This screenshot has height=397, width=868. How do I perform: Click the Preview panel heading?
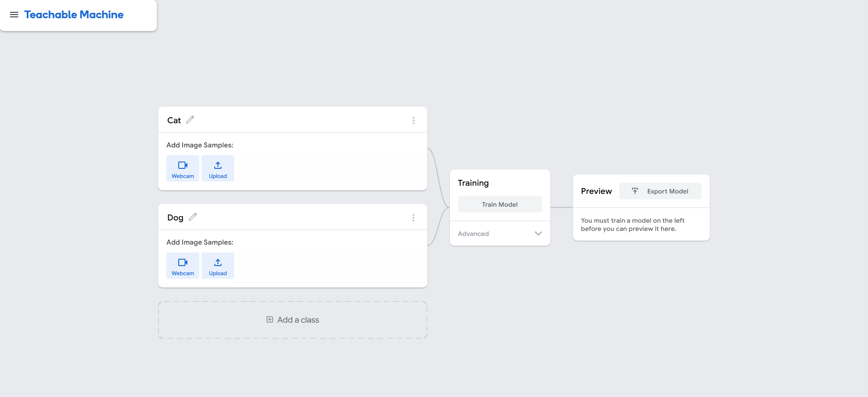[596, 191]
